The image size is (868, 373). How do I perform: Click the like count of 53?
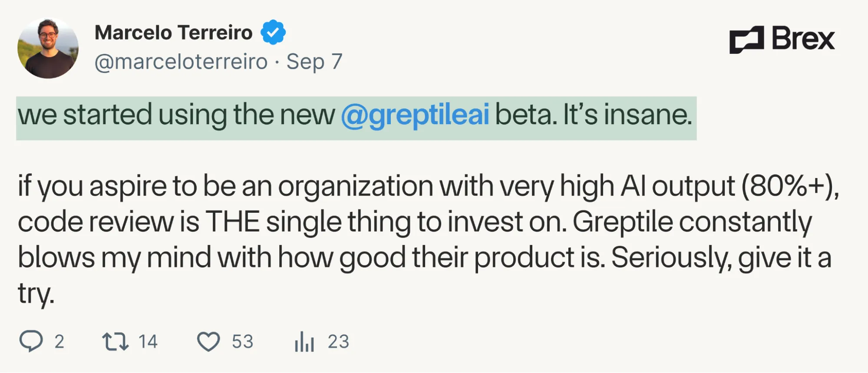point(242,342)
